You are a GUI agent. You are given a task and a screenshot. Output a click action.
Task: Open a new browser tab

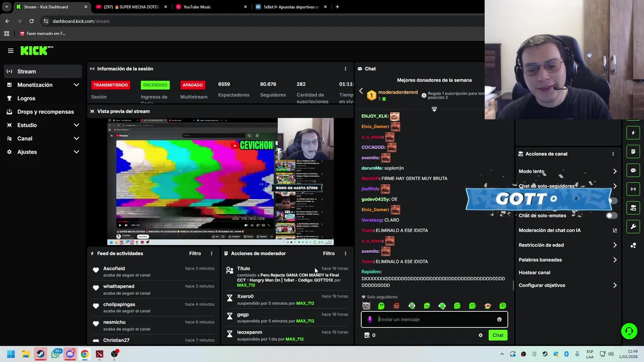click(337, 7)
